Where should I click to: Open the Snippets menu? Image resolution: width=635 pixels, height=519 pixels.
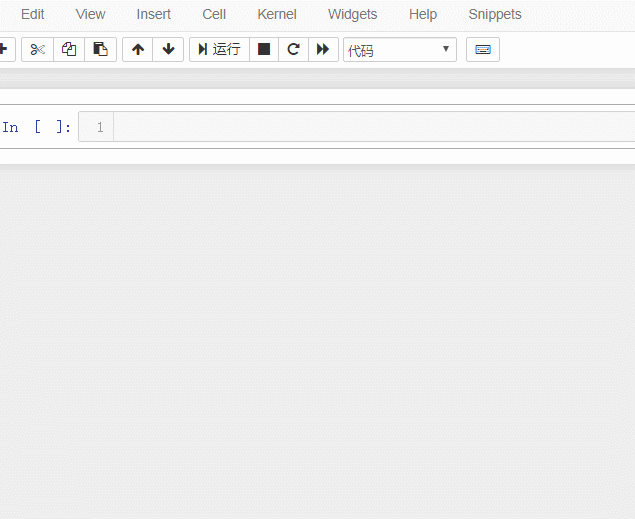point(495,15)
